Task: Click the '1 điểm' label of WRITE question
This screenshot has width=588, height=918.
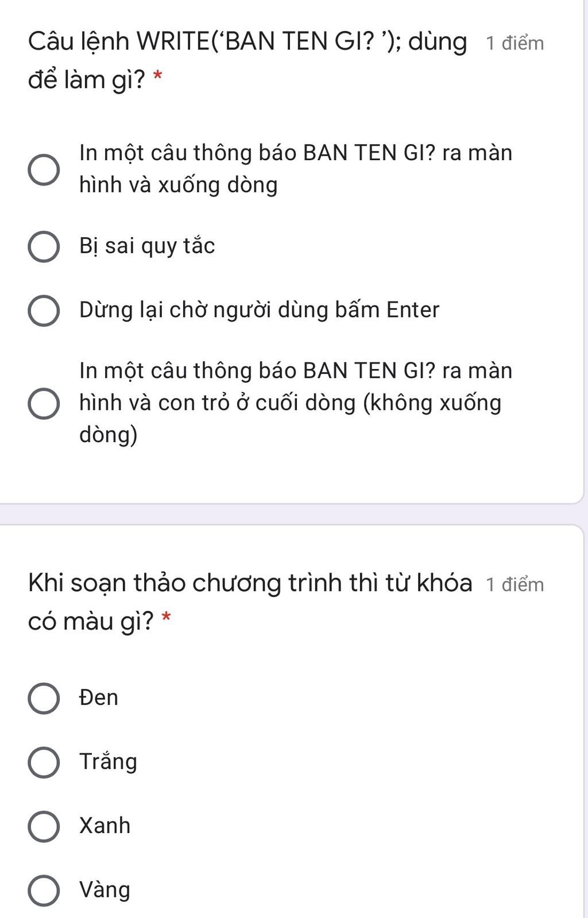Action: click(515, 43)
